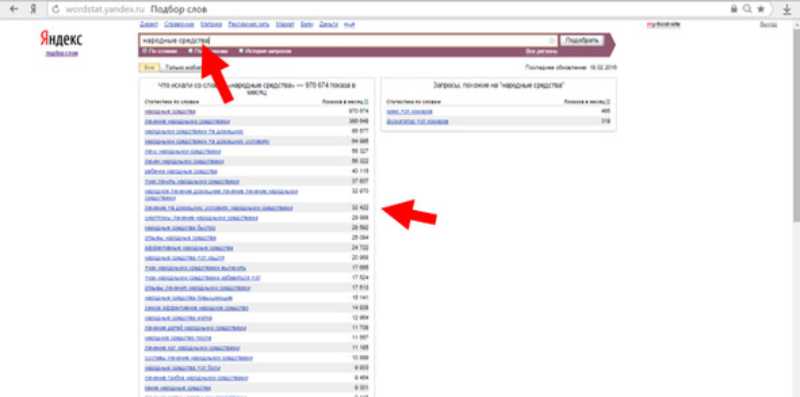Open the 'Рекламная сеть' service link
This screenshot has height=397, width=800.
point(248,24)
